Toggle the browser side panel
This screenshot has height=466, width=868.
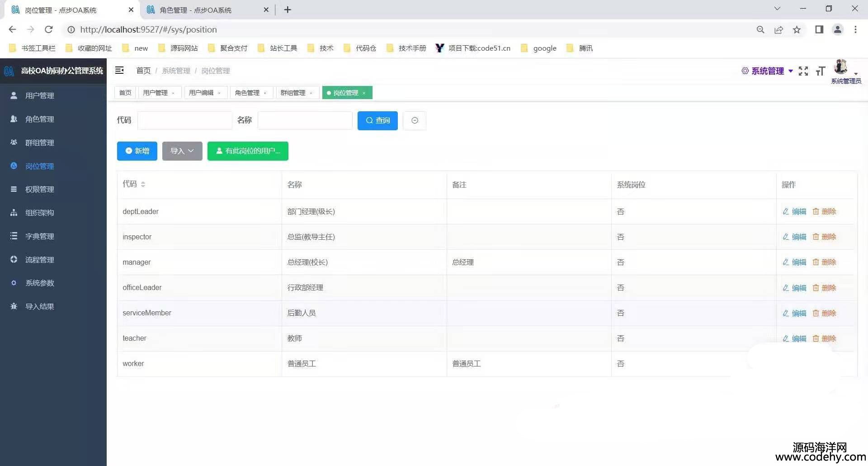[x=819, y=29]
